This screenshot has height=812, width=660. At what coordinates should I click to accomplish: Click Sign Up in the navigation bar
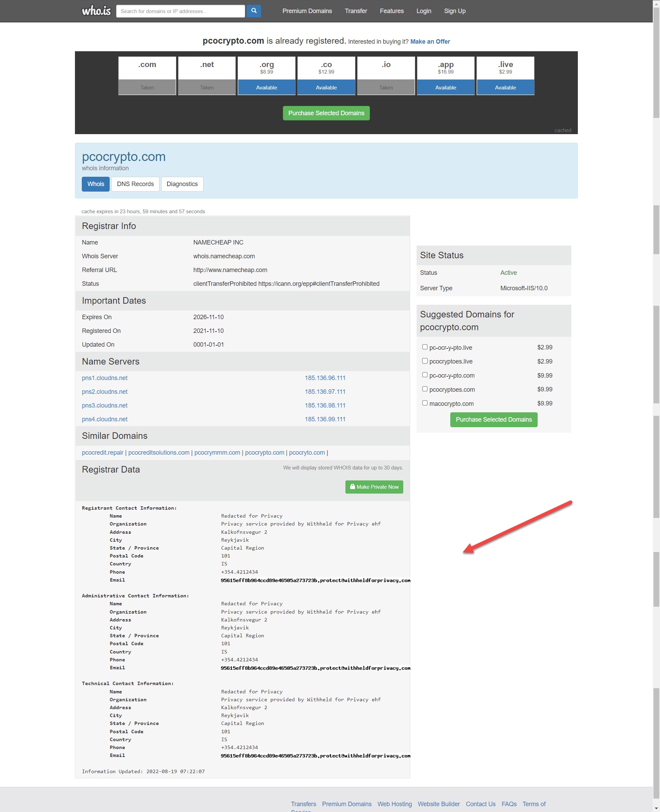(455, 11)
